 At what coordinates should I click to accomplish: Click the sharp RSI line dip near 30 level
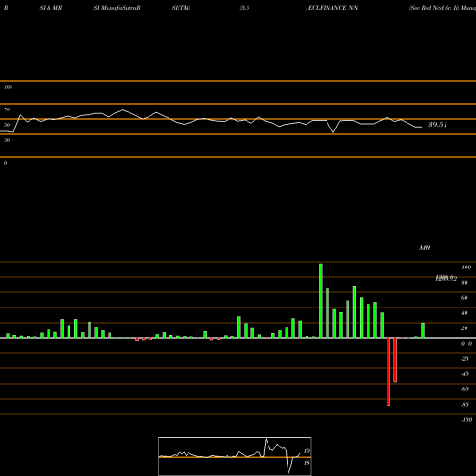click(333, 131)
